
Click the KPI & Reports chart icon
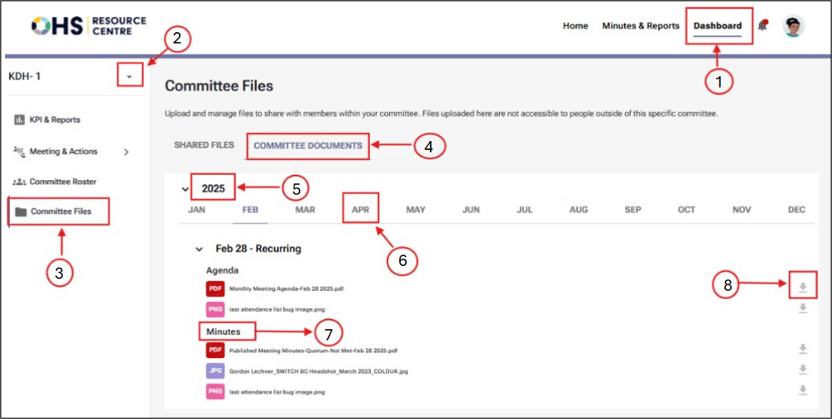[x=19, y=120]
